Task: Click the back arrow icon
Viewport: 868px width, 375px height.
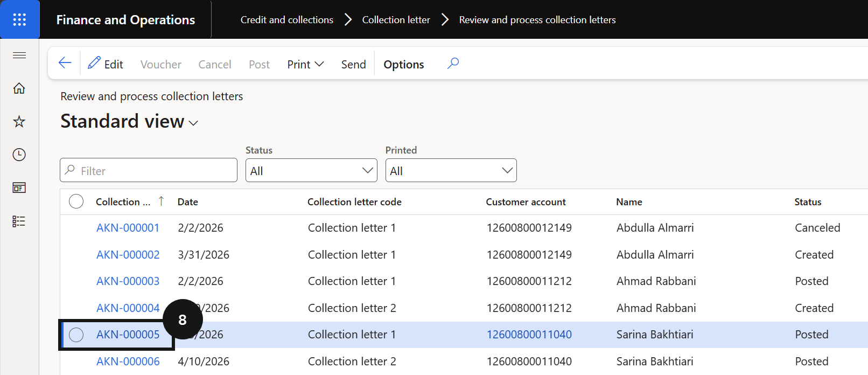Action: click(65, 63)
